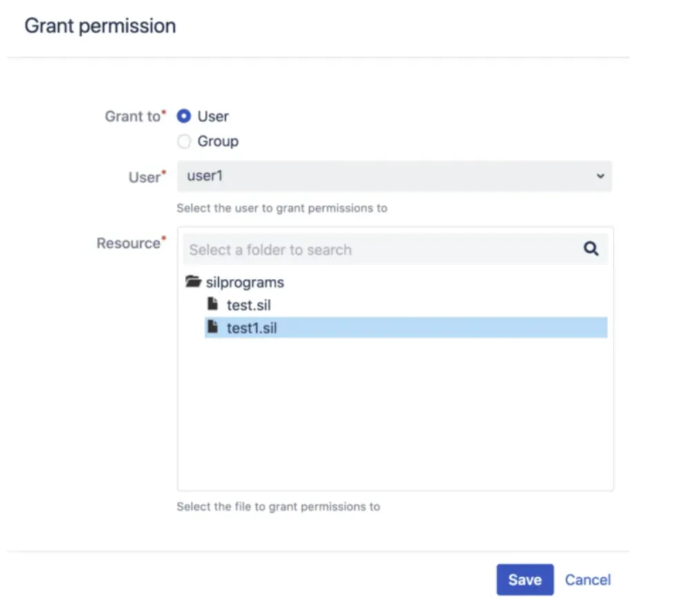Viewport: 700px width, 606px height.
Task: Save the permission grant
Action: click(x=525, y=580)
